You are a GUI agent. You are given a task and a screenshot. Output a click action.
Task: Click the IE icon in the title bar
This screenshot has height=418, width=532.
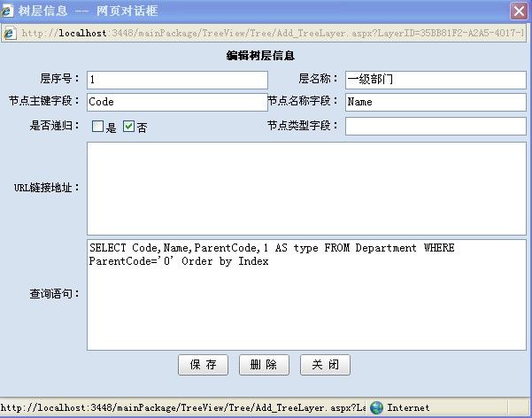[7, 11]
